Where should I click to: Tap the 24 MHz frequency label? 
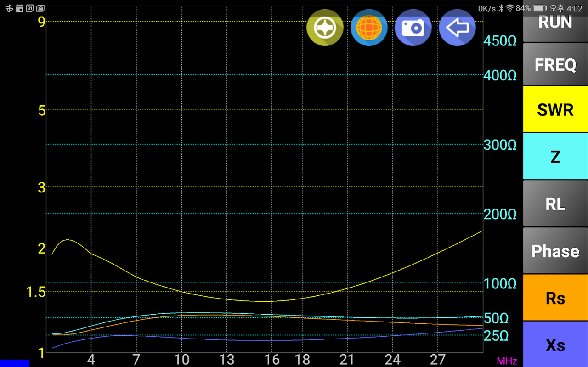point(392,359)
